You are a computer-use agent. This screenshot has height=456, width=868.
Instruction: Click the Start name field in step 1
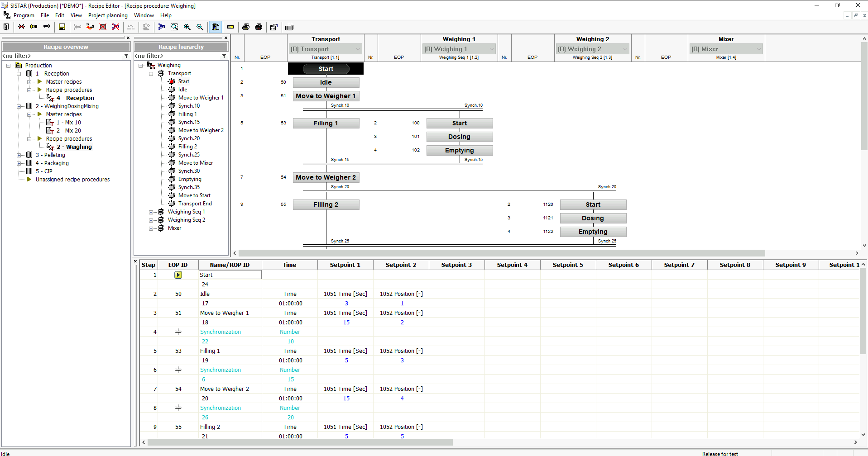point(230,275)
